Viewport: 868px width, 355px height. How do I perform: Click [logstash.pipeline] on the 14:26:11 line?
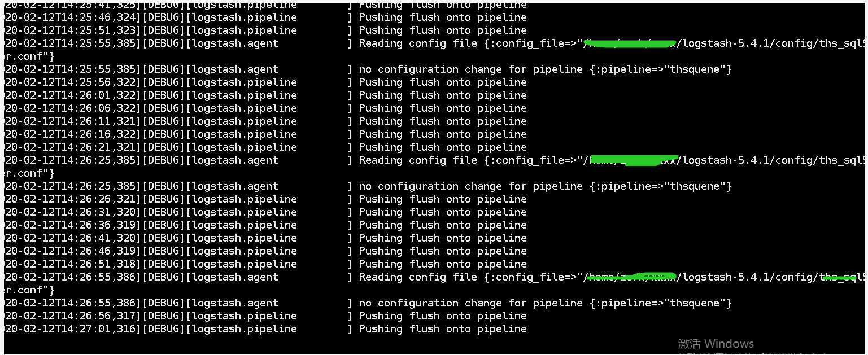tap(242, 121)
